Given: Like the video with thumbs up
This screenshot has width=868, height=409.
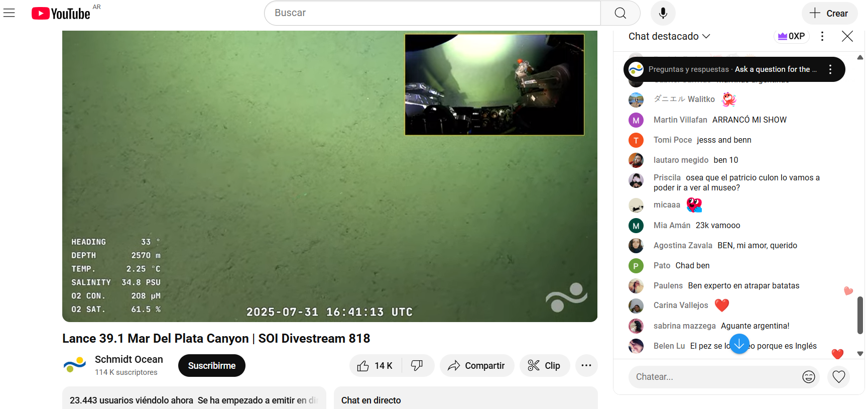Looking at the screenshot, I should tap(376, 366).
